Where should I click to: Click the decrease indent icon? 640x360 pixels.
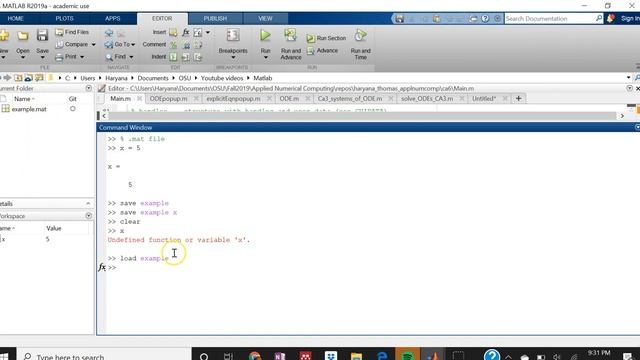point(198,57)
